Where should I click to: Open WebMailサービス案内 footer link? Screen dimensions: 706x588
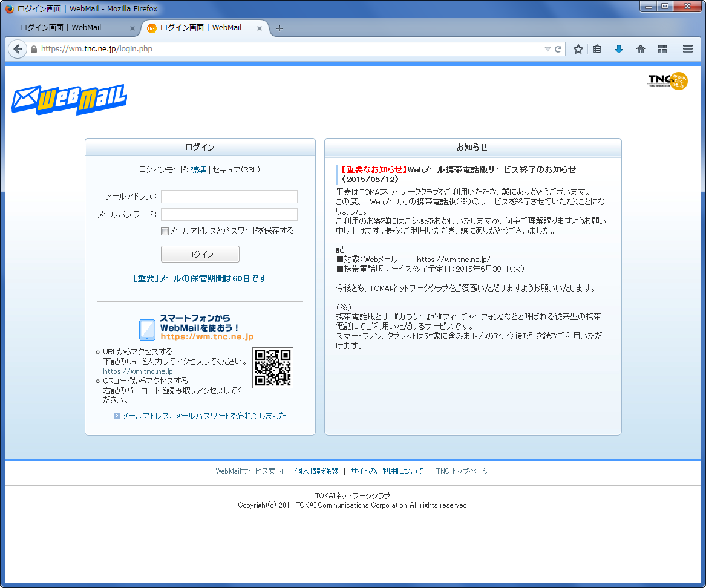[249, 471]
